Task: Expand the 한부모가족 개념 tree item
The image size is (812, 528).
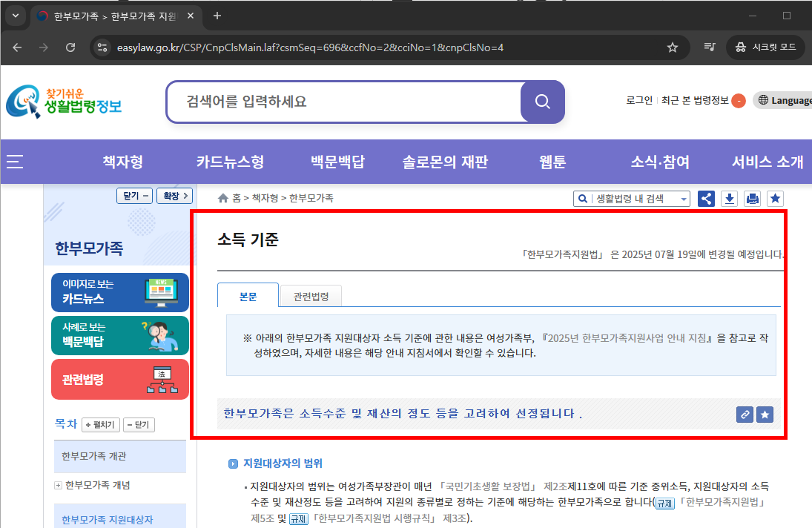Action: point(57,485)
